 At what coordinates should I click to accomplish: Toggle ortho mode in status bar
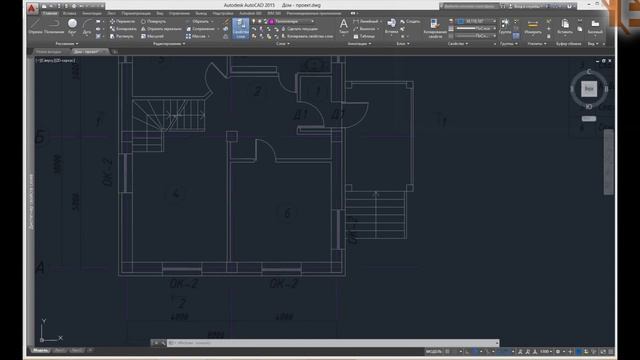(468, 351)
